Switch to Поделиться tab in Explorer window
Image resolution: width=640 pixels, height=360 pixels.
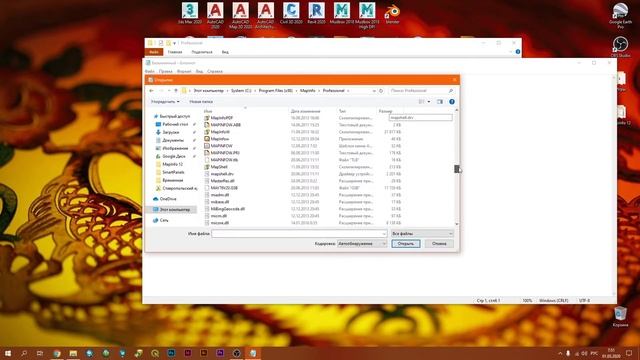click(202, 52)
